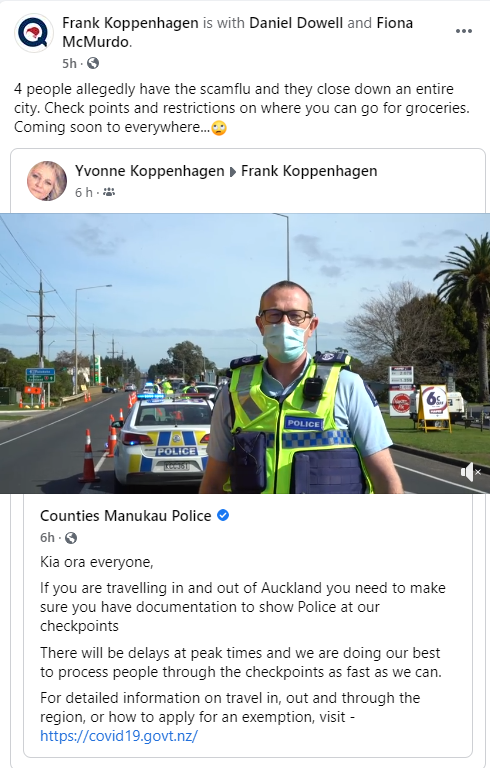Open Yvonne Koppenhagen's profile name link

tap(149, 171)
